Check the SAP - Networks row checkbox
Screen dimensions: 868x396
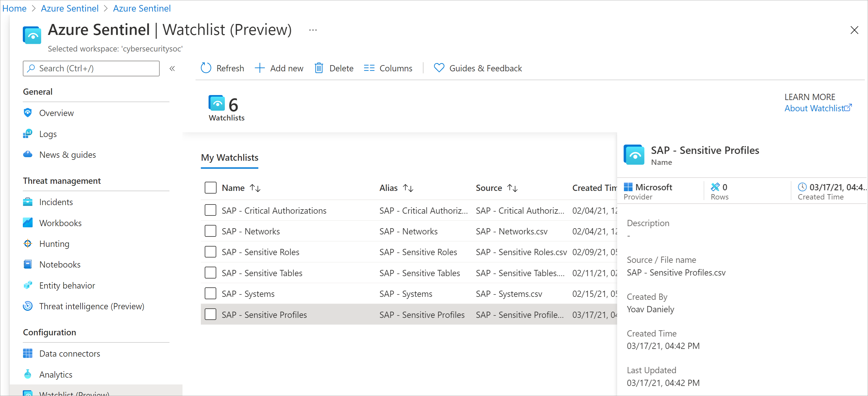coord(211,231)
